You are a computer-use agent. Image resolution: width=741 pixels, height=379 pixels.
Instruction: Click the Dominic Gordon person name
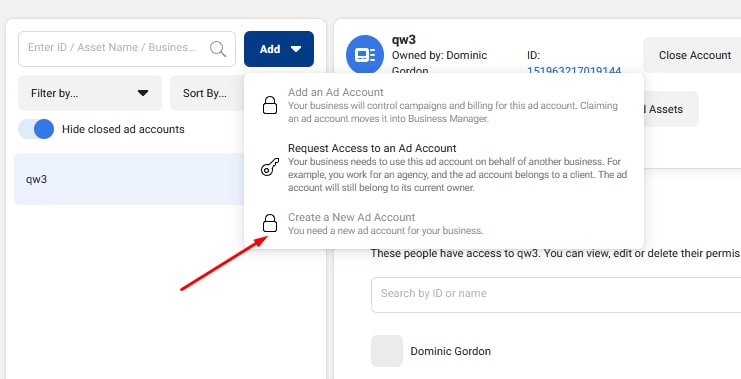point(450,351)
